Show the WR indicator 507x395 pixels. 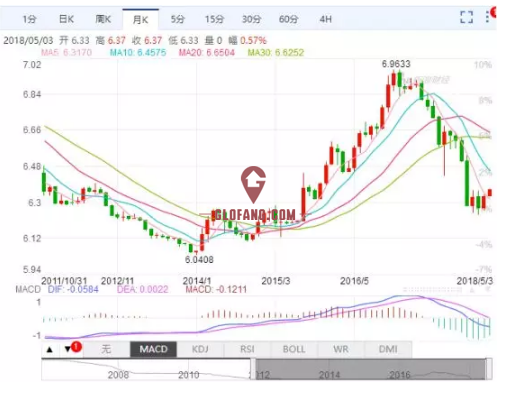(341, 349)
